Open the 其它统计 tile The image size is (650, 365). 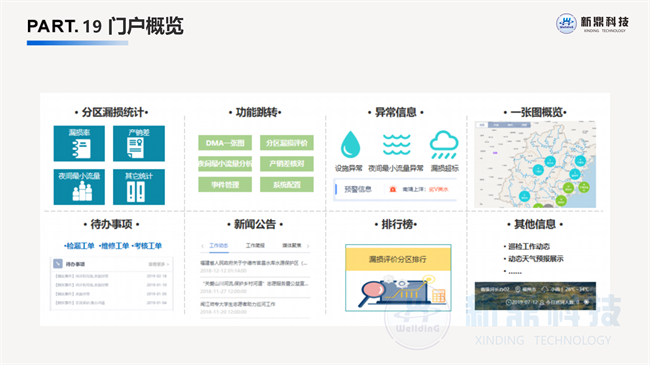[138, 187]
